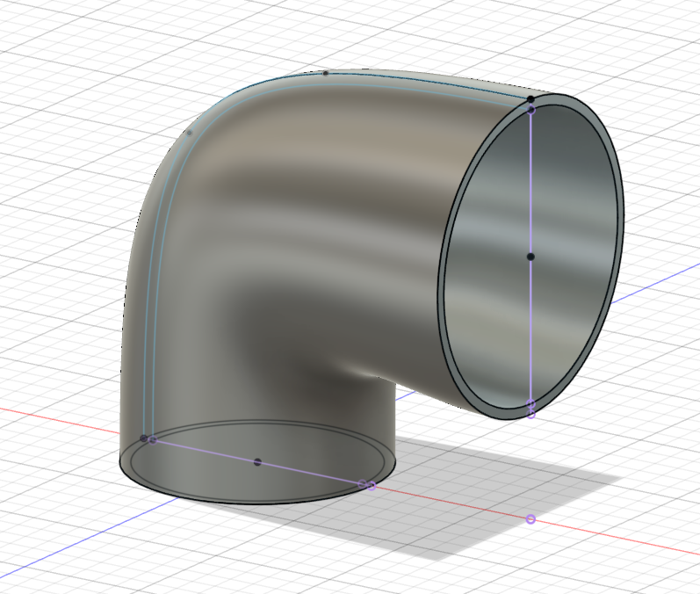Image resolution: width=700 pixels, height=594 pixels.
Task: Pick the black point at left of base rim
Action: (x=143, y=438)
